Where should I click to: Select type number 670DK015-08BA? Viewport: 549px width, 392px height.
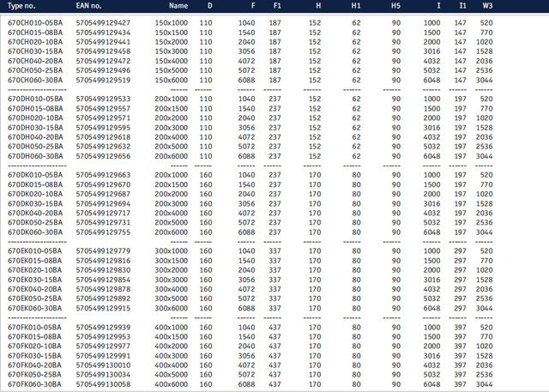click(35, 184)
